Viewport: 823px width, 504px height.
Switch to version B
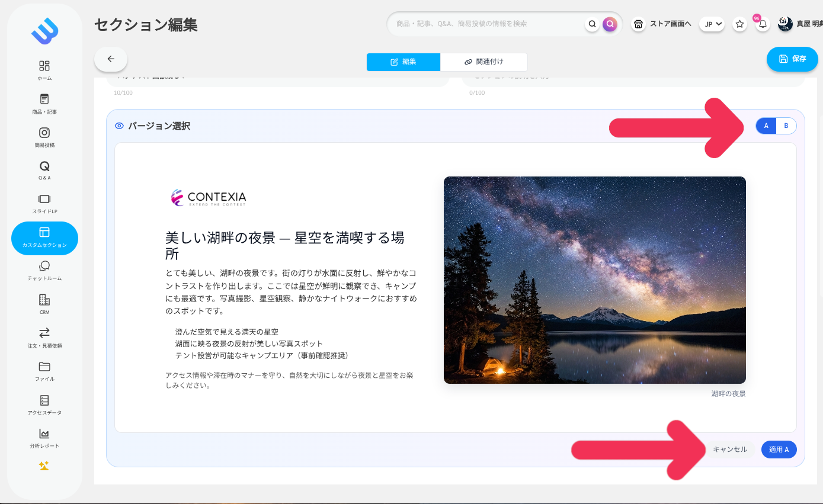[786, 126]
